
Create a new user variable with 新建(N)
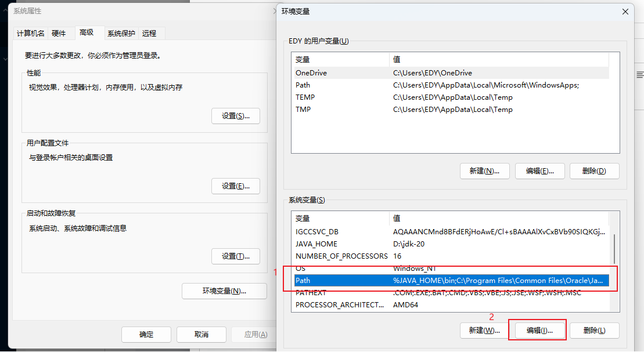[x=484, y=171]
